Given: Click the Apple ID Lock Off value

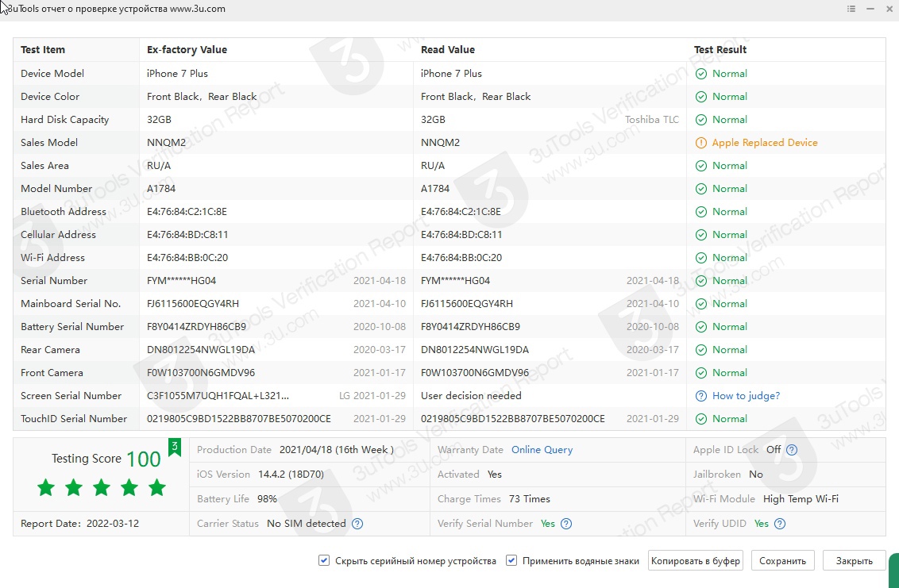Looking at the screenshot, I should (x=774, y=450).
